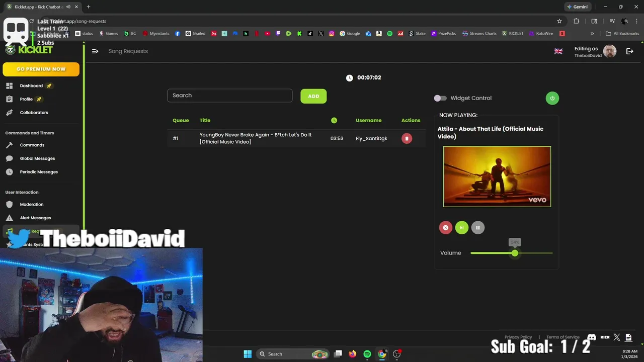The height and width of the screenshot is (362, 644).
Task: Change language via UK flag icon
Action: click(x=558, y=51)
